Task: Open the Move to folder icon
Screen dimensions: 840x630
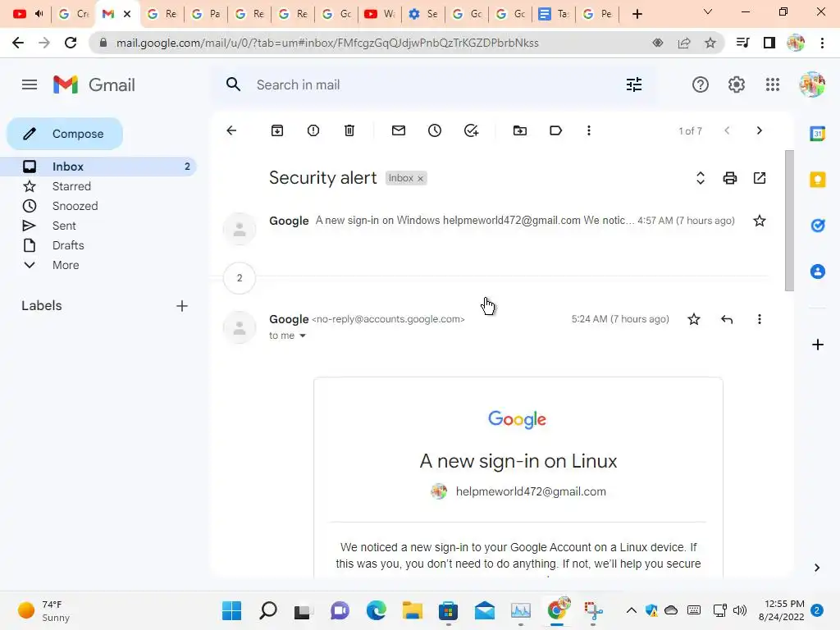Action: click(519, 130)
